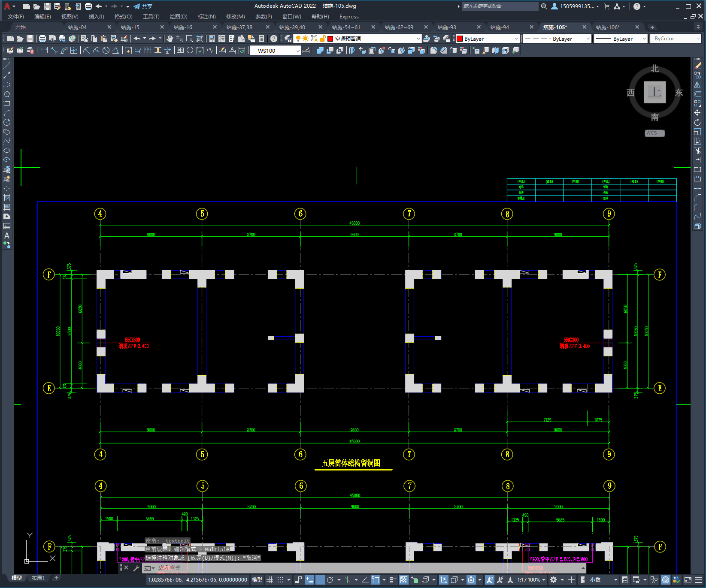Toggle object snap in status bar
The height and width of the screenshot is (588, 706).
point(376,580)
